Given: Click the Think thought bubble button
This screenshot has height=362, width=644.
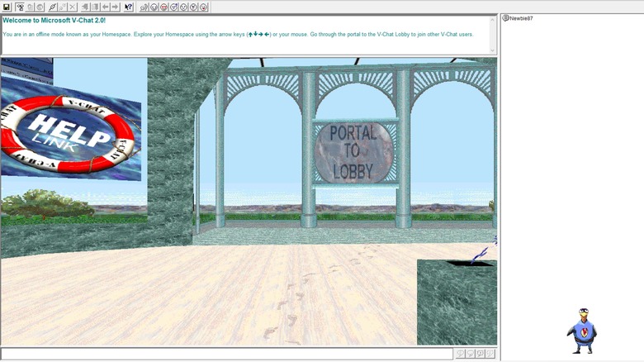Looking at the screenshot, I should pos(471,354).
